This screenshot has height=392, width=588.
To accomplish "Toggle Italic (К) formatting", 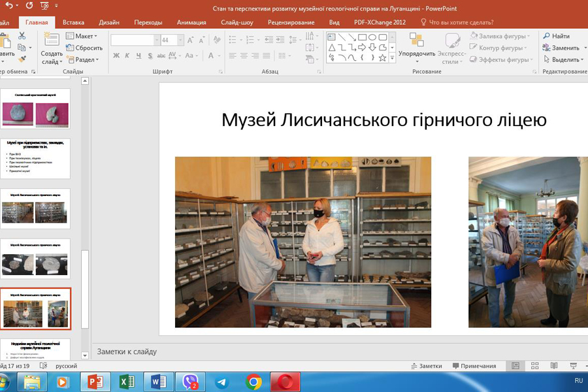I will point(127,56).
